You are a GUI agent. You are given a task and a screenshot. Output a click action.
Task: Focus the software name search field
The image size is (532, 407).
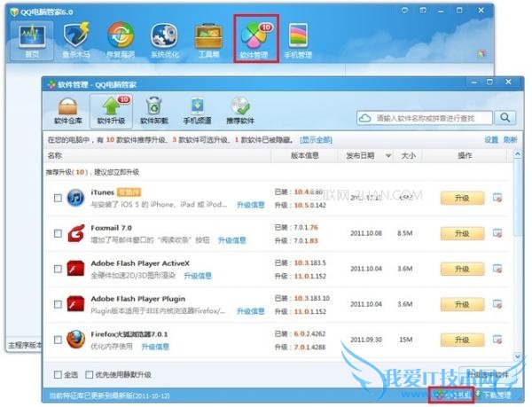(425, 118)
